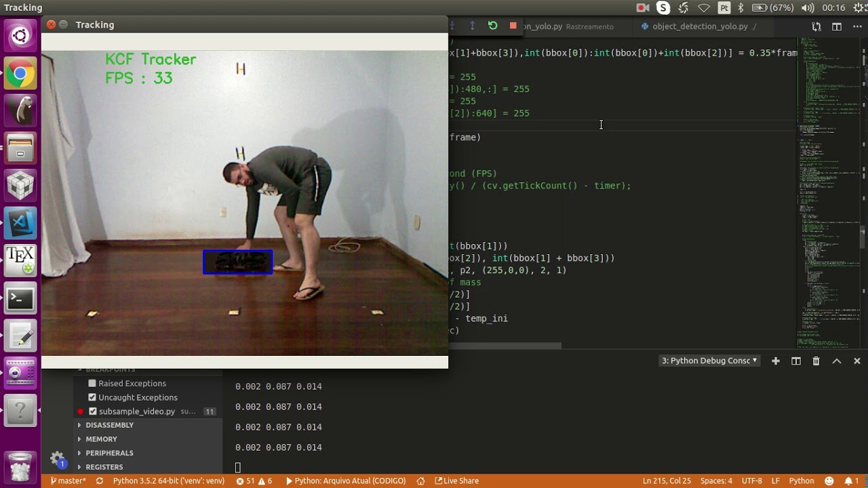The height and width of the screenshot is (488, 868).
Task: Change the Python language mode
Action: click(x=802, y=481)
